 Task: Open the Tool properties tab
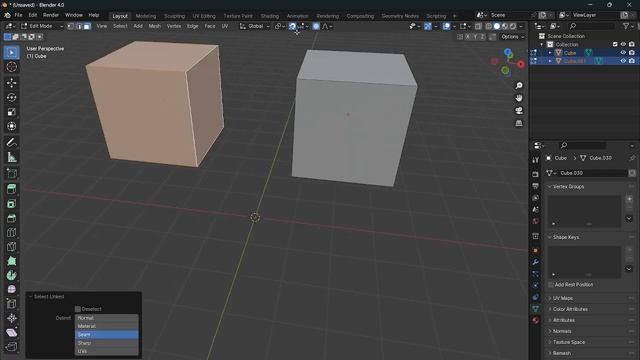tap(536, 160)
